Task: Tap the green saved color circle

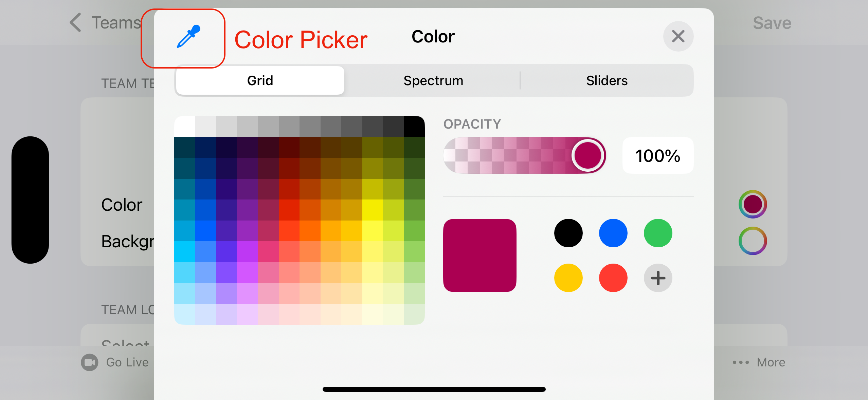Action: 658,233
